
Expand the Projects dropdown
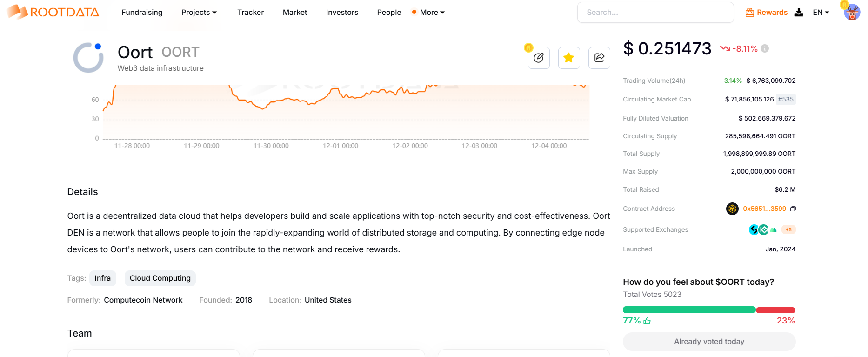pos(199,13)
